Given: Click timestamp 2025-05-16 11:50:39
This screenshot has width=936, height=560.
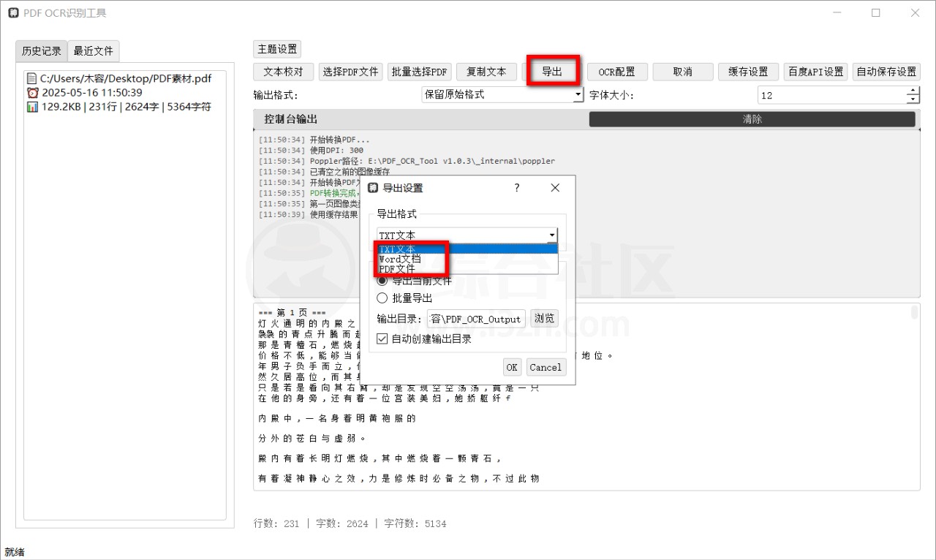Looking at the screenshot, I should (92, 93).
